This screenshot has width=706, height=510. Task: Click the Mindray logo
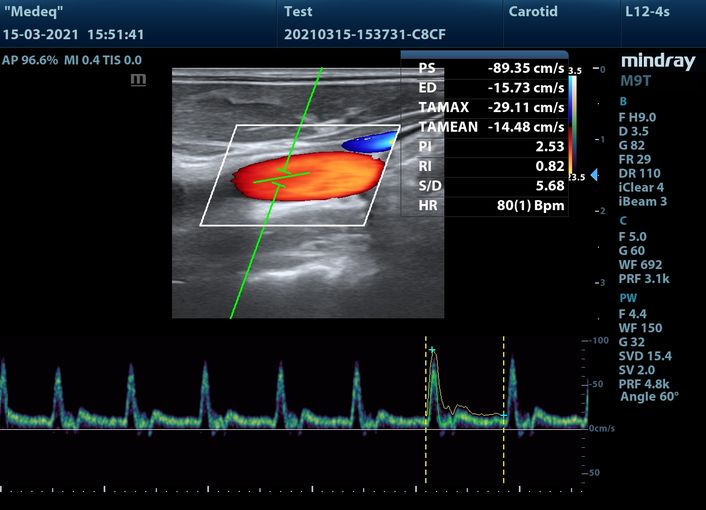(x=657, y=62)
